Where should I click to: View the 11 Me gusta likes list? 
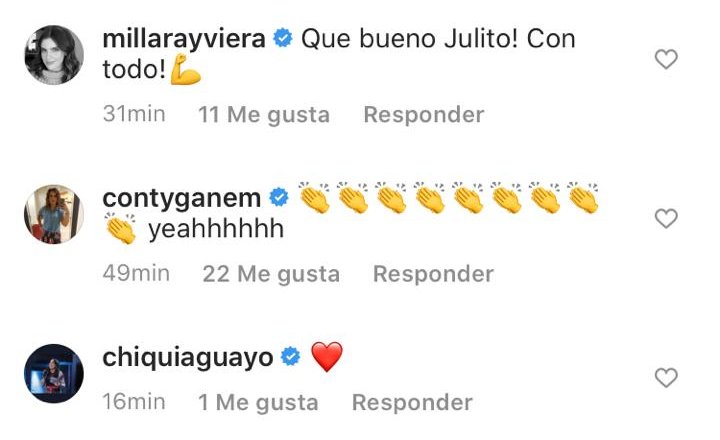pos(264,114)
